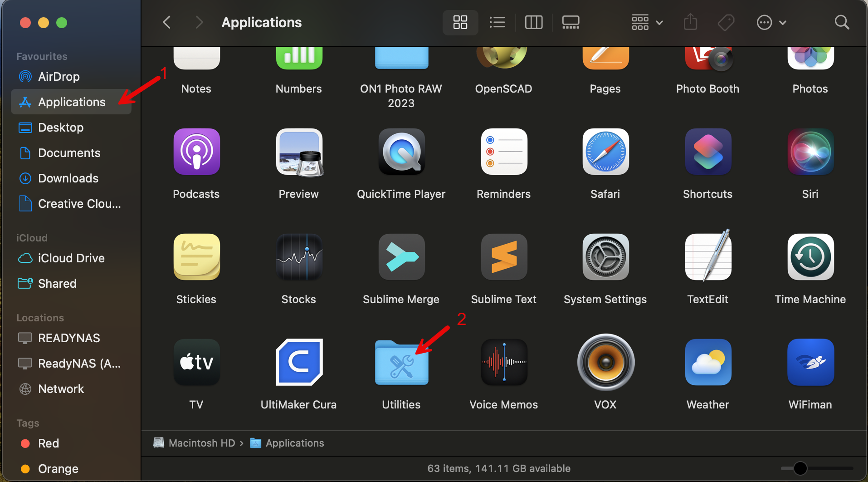Select the Orange tag
The image size is (868, 482).
[x=71, y=469]
